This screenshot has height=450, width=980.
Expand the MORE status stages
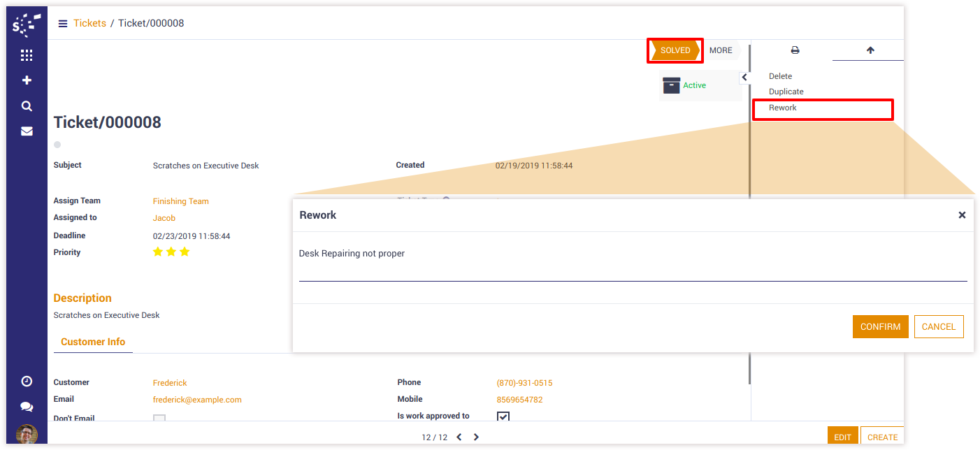(721, 50)
